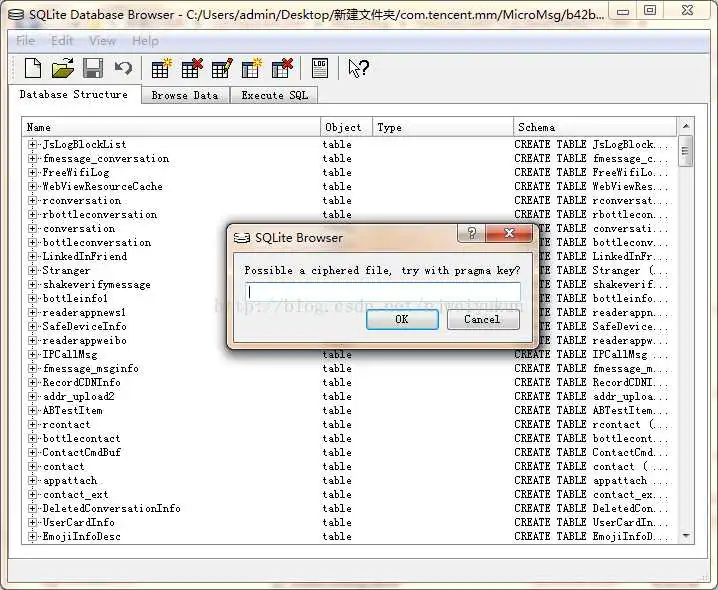Select the appattach table row
Image resolution: width=718 pixels, height=590 pixels.
70,481
